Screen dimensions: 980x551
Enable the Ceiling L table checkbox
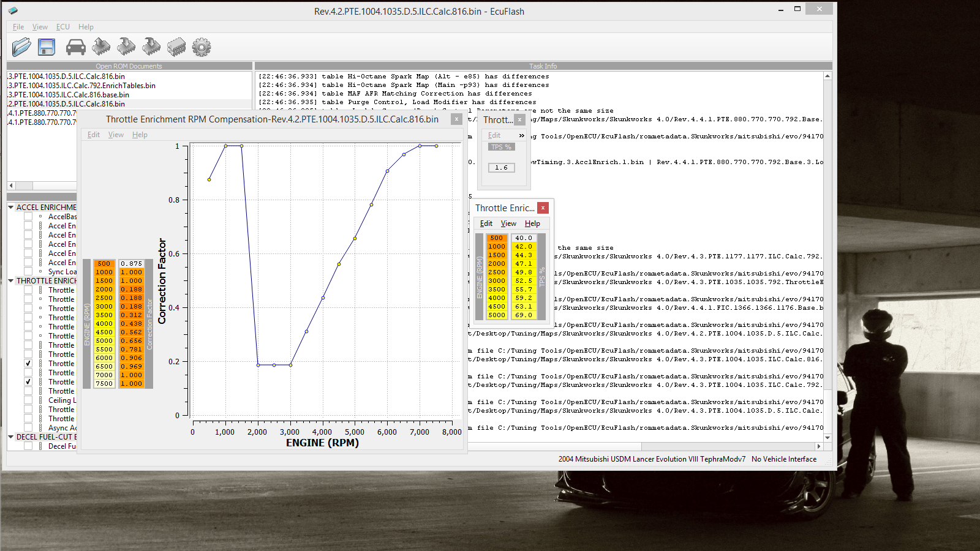pyautogui.click(x=28, y=400)
